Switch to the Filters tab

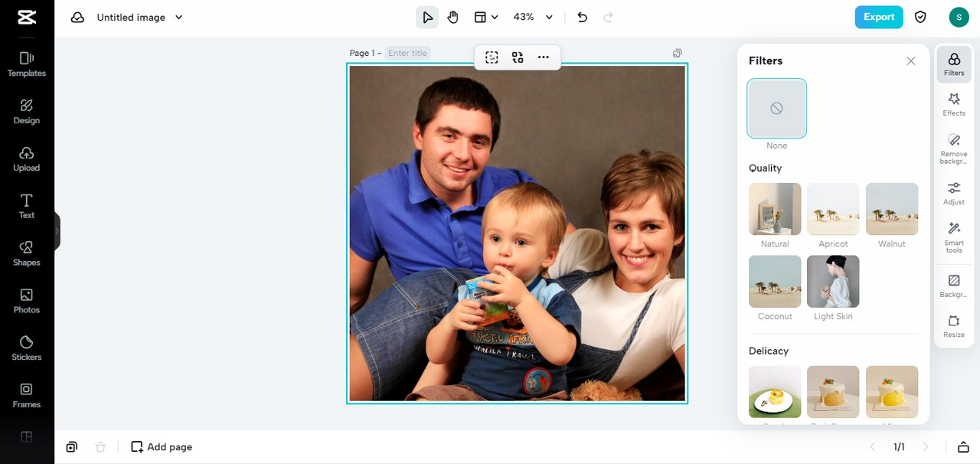pos(954,64)
